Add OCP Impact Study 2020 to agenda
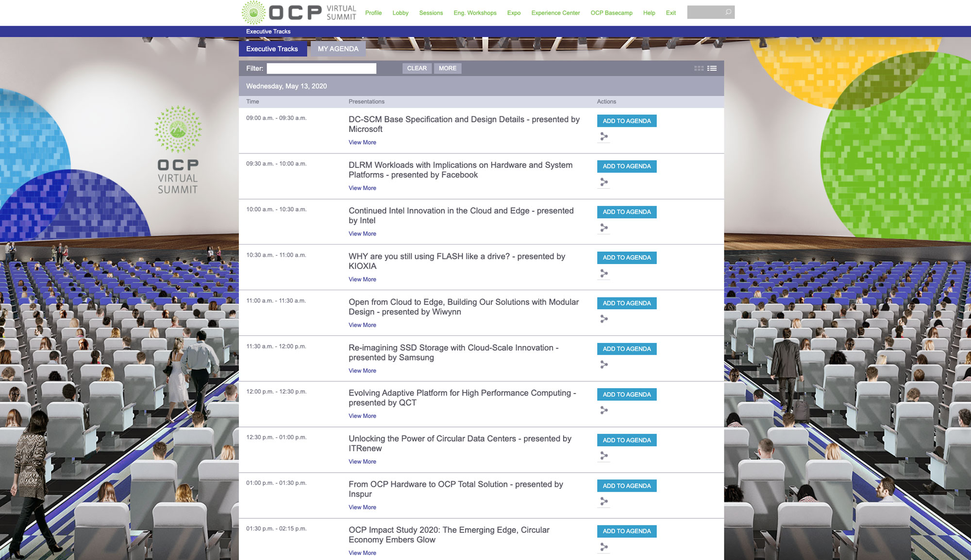Image resolution: width=971 pixels, height=560 pixels. click(x=627, y=531)
